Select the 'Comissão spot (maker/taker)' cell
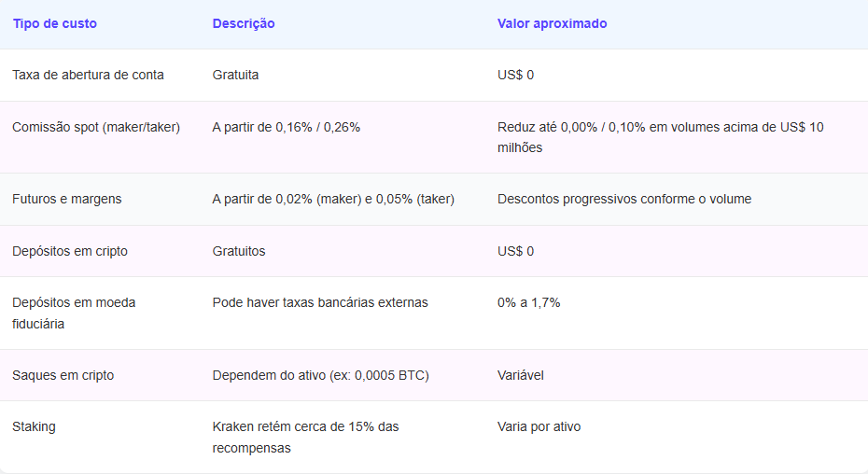Viewport: 868px width, 474px height. point(96,127)
